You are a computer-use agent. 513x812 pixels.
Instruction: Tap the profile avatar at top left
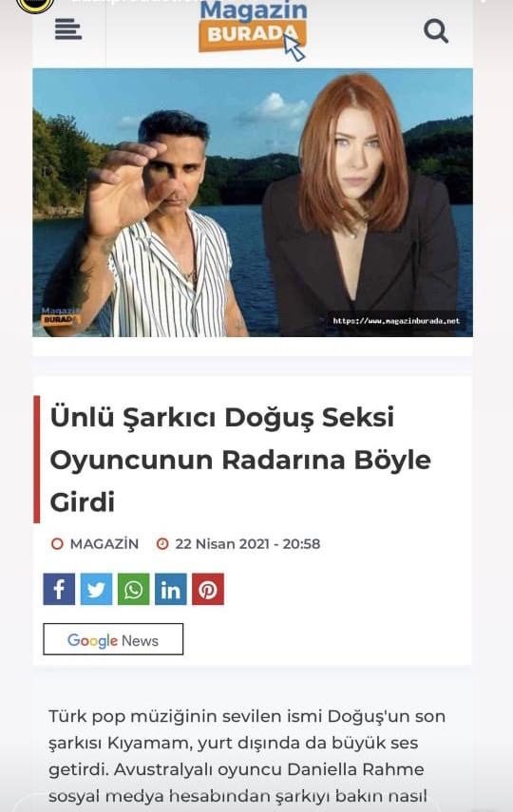coord(35,5)
